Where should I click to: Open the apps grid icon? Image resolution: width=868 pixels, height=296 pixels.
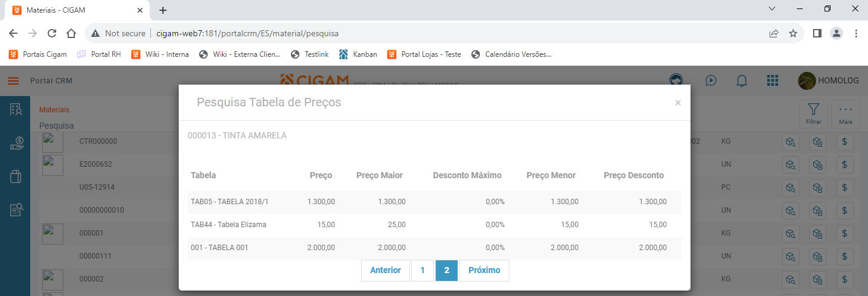773,80
